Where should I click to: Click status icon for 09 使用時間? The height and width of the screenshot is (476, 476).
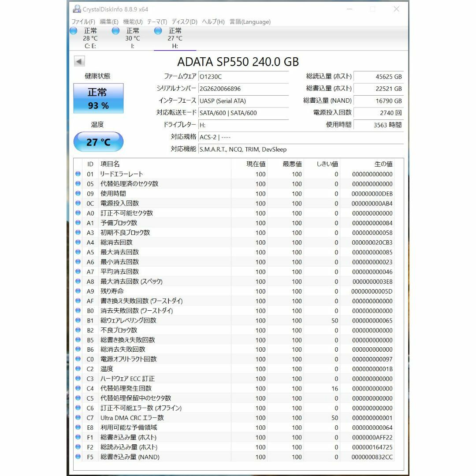coord(78,193)
